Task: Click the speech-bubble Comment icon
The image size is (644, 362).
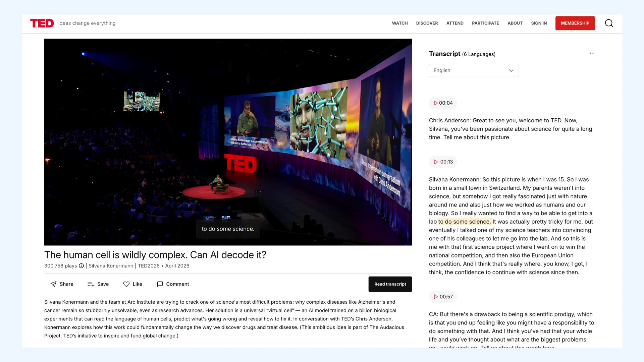Action: tap(160, 284)
